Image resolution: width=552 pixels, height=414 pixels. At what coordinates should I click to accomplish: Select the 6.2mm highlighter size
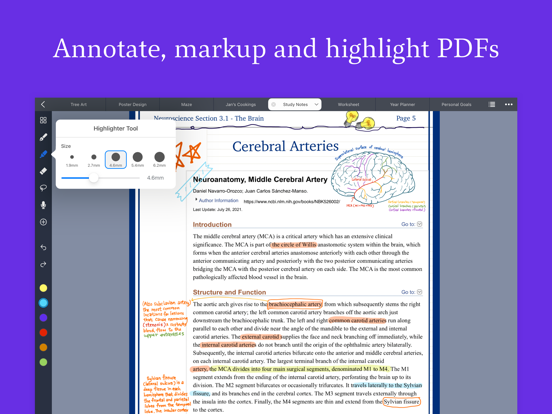point(159,159)
